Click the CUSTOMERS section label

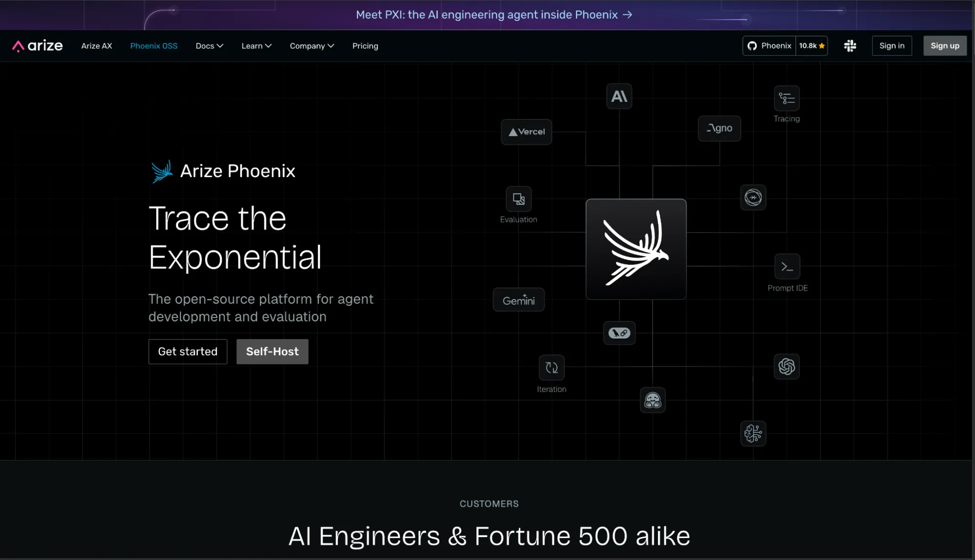pos(489,504)
